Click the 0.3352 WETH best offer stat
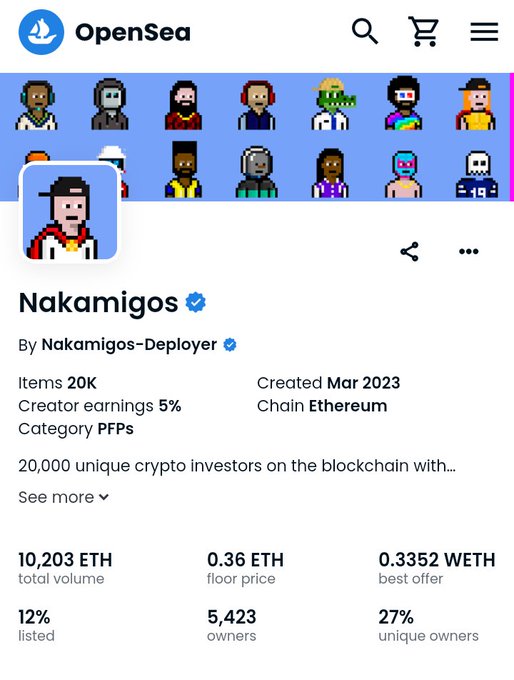Screen dimensions: 514x680 pos(437,568)
